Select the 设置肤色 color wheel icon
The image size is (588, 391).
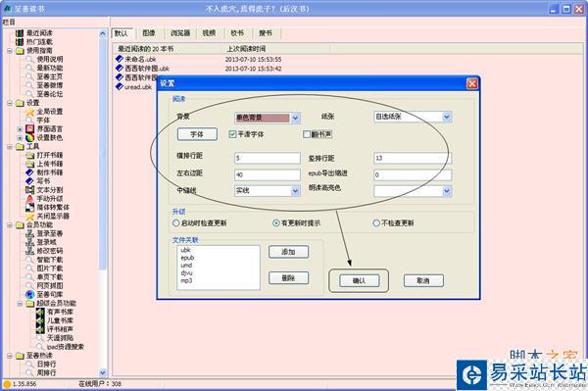[x=29, y=137]
